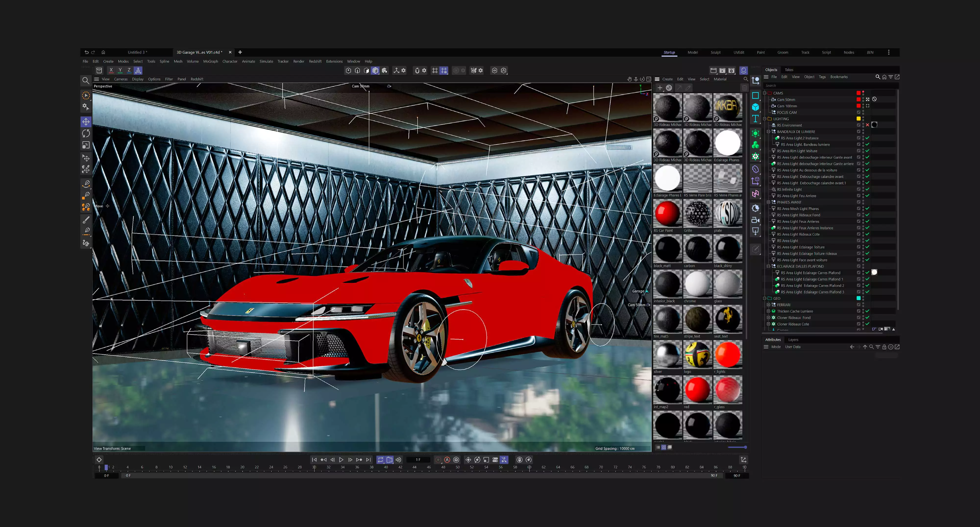
Task: Click the User Data button
Action: [793, 347]
